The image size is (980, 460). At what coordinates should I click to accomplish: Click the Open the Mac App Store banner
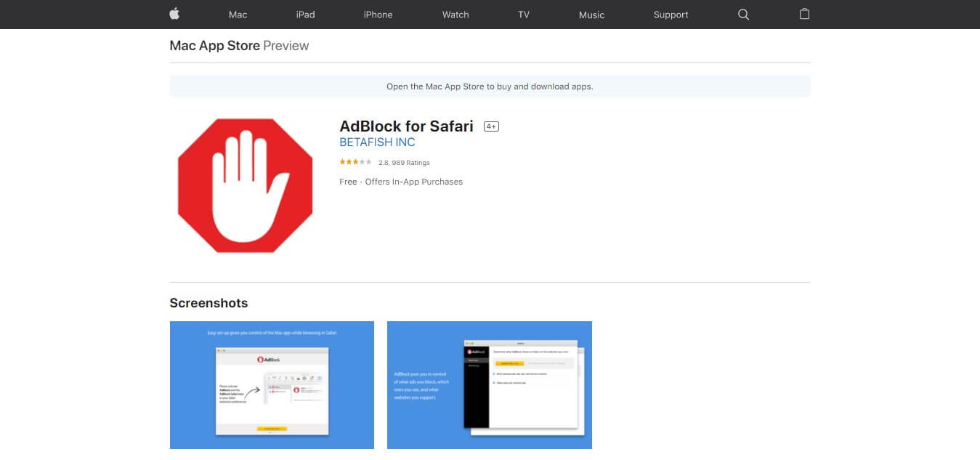pos(490,86)
